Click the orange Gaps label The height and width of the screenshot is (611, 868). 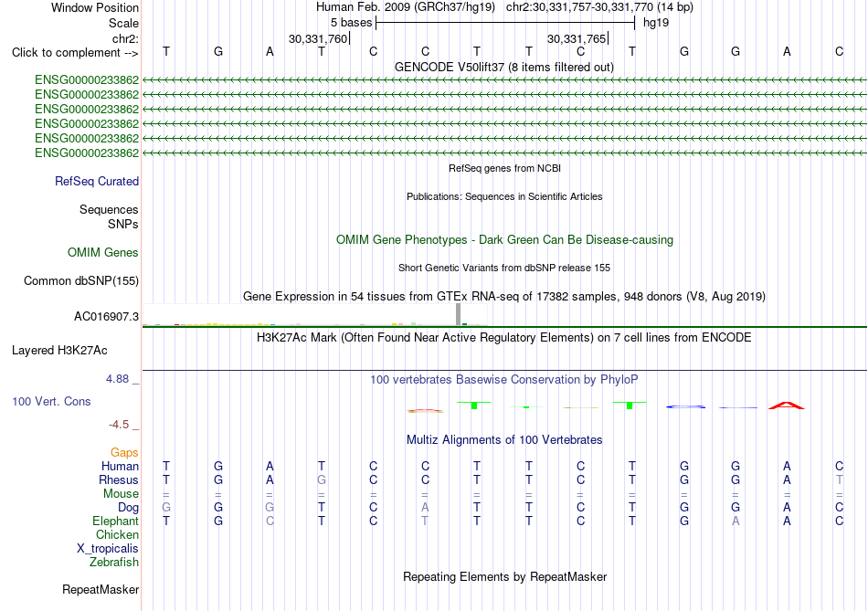tap(124, 452)
